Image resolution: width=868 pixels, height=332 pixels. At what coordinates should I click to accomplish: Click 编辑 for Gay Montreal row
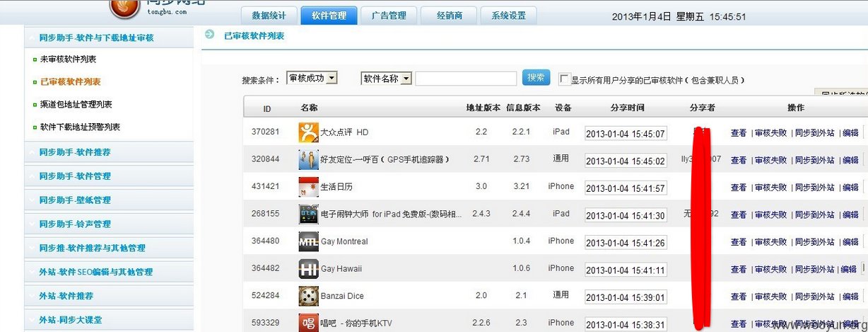point(850,242)
